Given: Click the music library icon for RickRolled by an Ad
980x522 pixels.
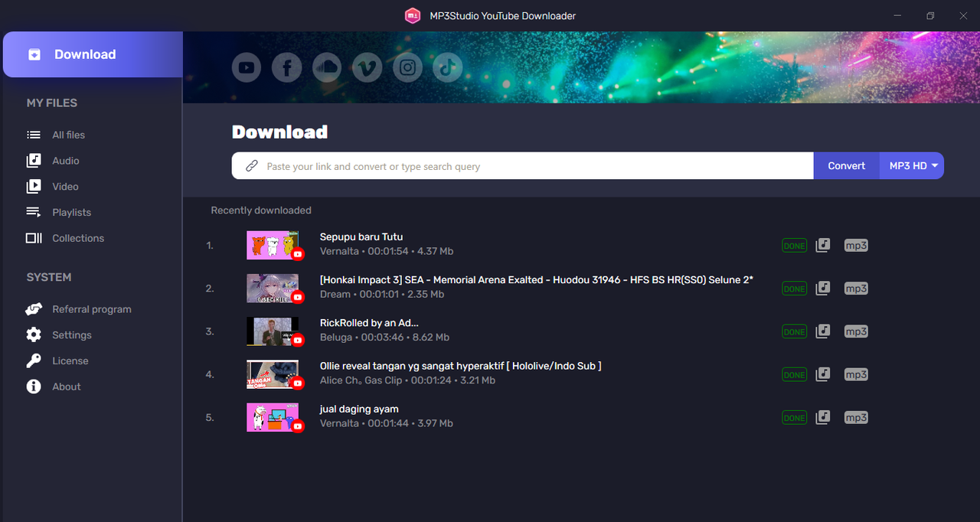Looking at the screenshot, I should click(x=822, y=331).
